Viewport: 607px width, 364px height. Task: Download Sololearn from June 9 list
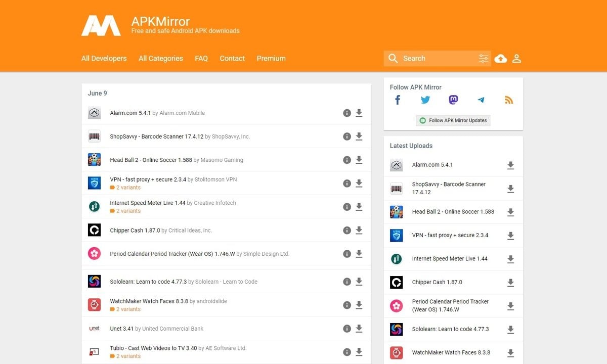pyautogui.click(x=359, y=282)
